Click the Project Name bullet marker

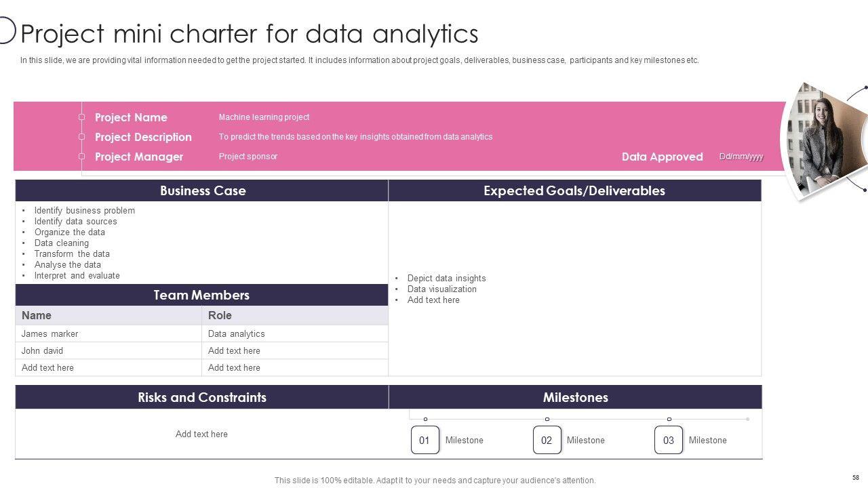[x=81, y=117]
